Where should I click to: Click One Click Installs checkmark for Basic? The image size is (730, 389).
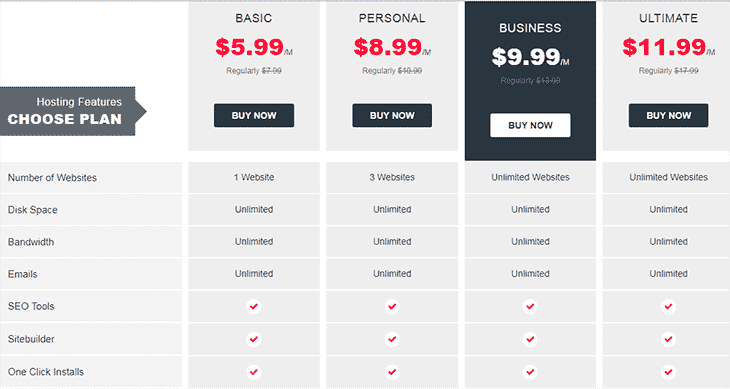[x=254, y=372]
